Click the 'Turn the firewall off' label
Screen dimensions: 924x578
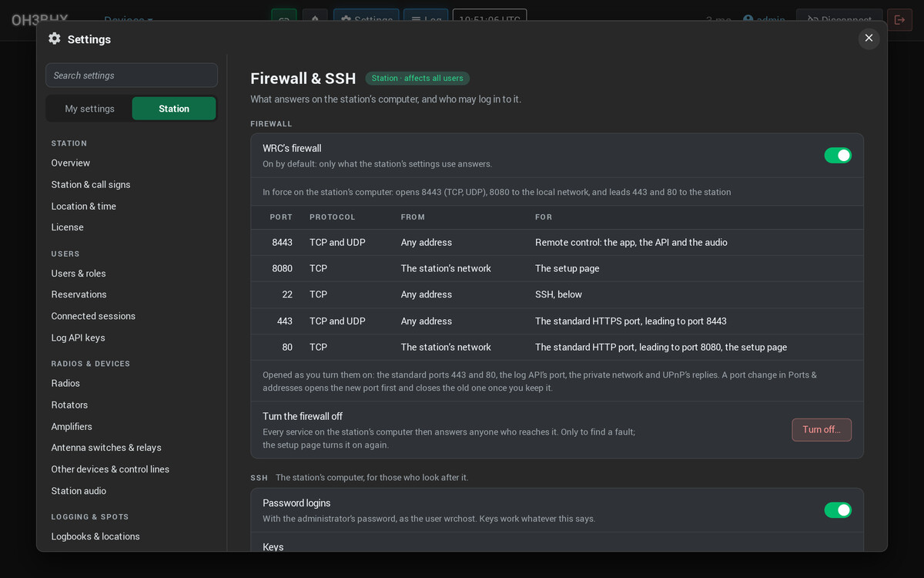(x=303, y=416)
